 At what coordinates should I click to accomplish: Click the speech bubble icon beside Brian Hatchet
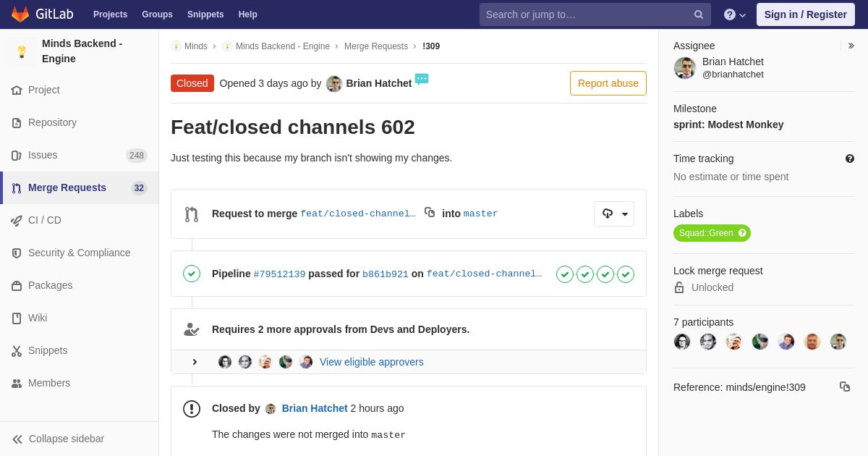pos(422,79)
